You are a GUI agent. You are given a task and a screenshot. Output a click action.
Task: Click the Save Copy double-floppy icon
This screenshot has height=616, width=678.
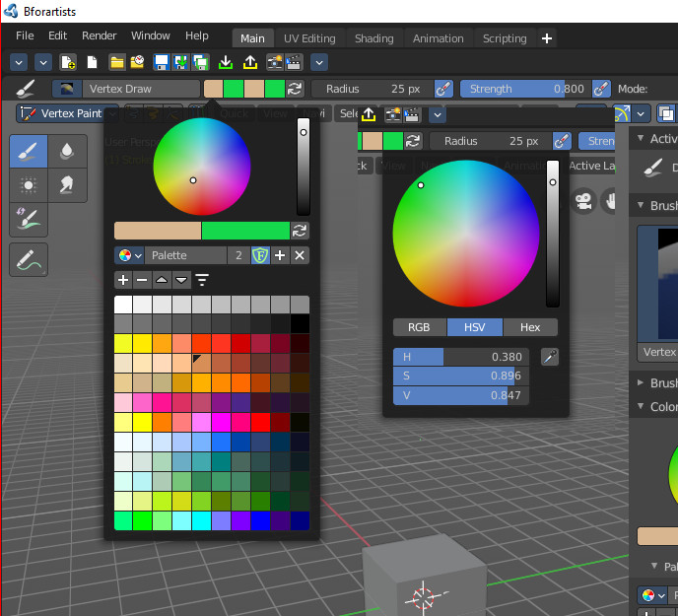[x=201, y=62]
